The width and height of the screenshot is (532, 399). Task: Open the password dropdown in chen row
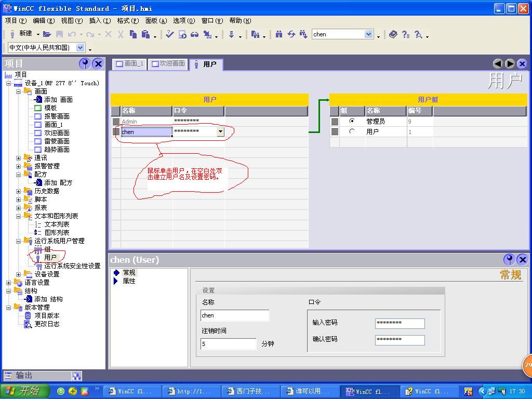point(220,131)
